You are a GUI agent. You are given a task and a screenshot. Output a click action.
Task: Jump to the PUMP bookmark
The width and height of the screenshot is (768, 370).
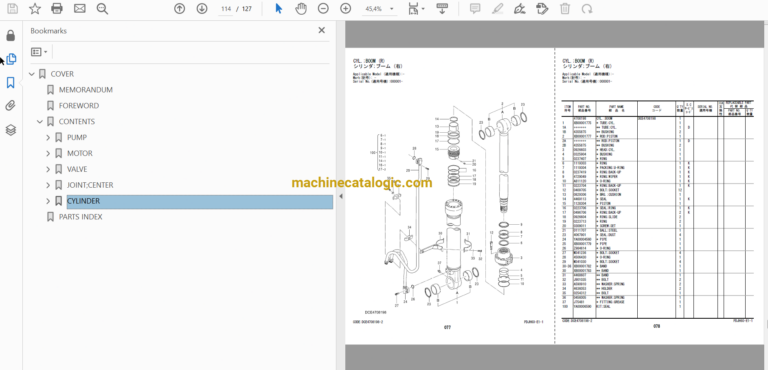tap(77, 138)
